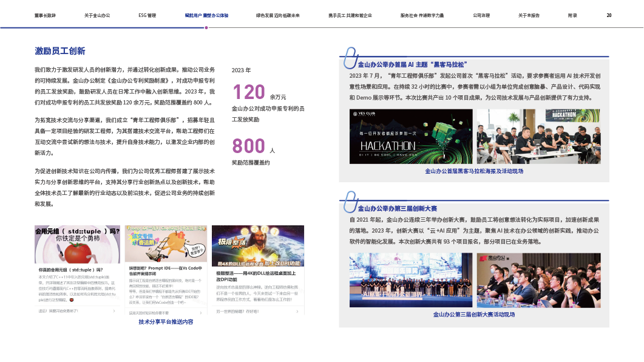The height and width of the screenshot is (362, 644).
Task: Open the 附录 tab in the top navigation
Action: click(x=572, y=15)
